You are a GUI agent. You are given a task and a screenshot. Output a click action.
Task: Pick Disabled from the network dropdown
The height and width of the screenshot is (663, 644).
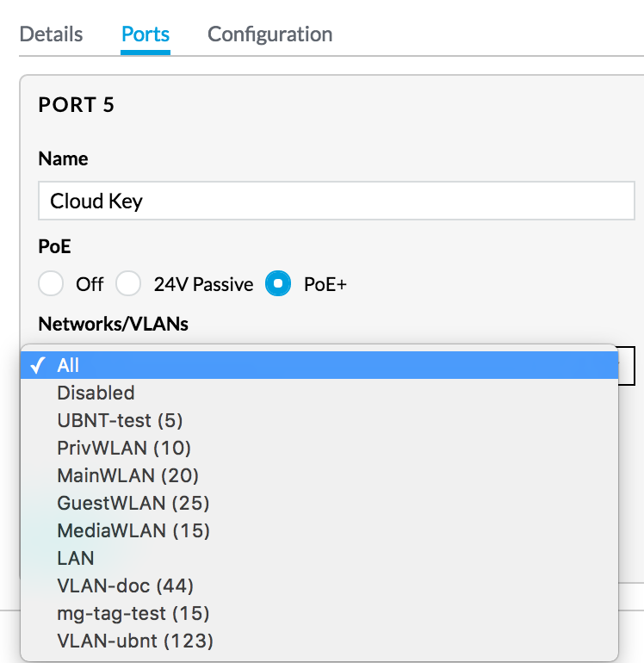319,393
